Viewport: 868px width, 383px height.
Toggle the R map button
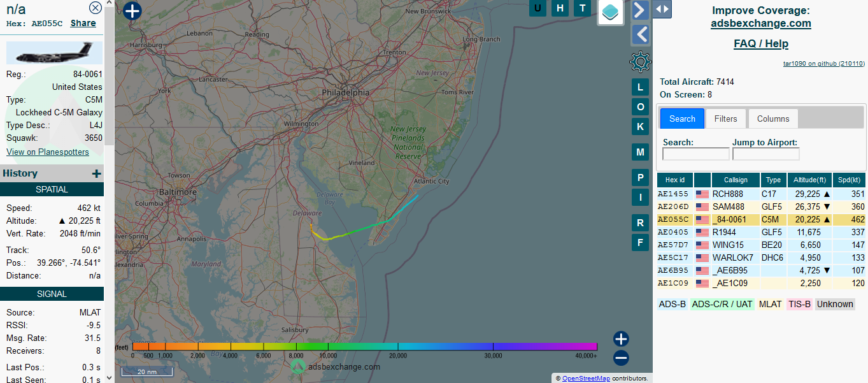[640, 222]
